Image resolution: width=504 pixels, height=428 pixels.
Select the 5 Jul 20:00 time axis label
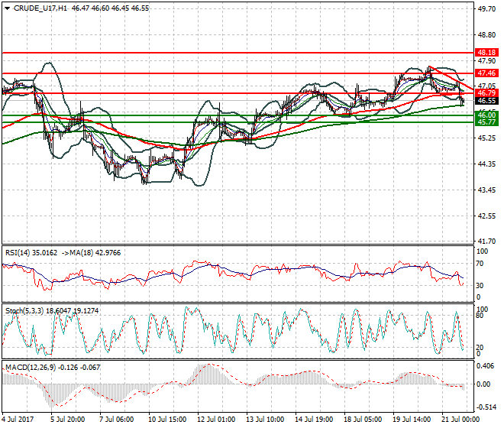point(68,420)
